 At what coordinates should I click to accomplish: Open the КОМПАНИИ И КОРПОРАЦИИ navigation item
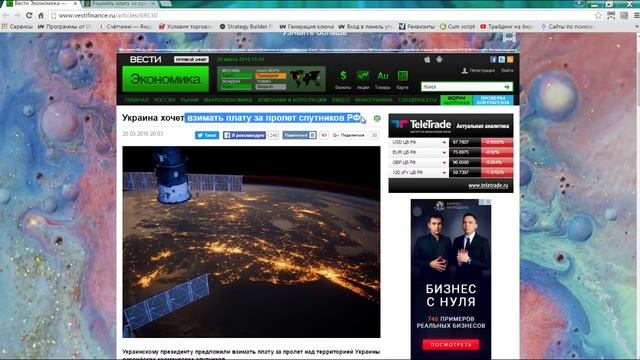[292, 100]
